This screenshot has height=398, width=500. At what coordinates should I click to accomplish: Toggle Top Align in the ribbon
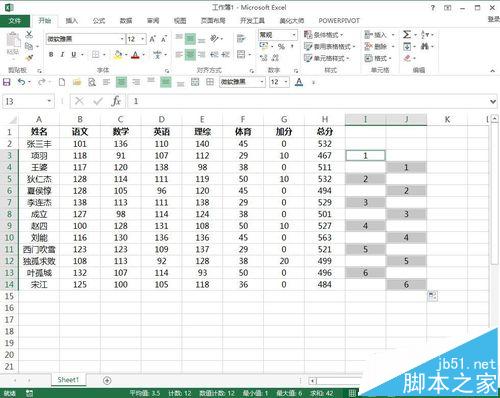pos(179,37)
